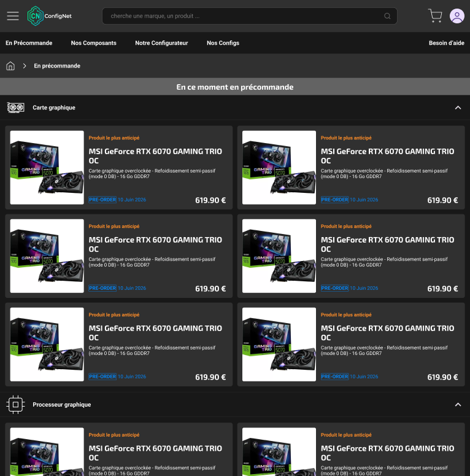The image size is (470, 476).
Task: Open the user account avatar
Action: click(457, 16)
